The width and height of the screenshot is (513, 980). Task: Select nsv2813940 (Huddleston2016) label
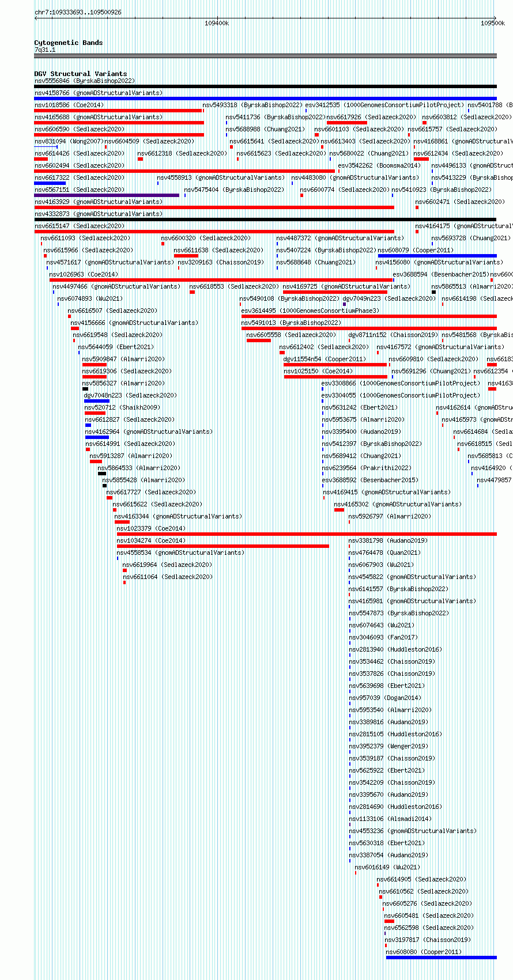click(395, 650)
